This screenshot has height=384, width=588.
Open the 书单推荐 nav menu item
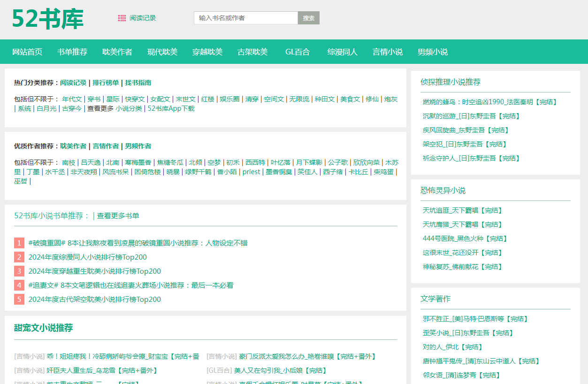[72, 52]
